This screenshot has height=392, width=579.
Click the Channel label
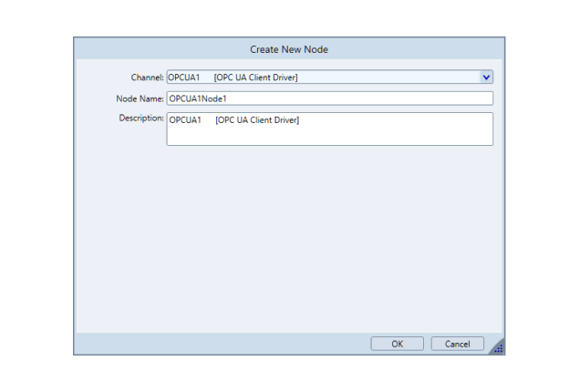click(x=147, y=77)
